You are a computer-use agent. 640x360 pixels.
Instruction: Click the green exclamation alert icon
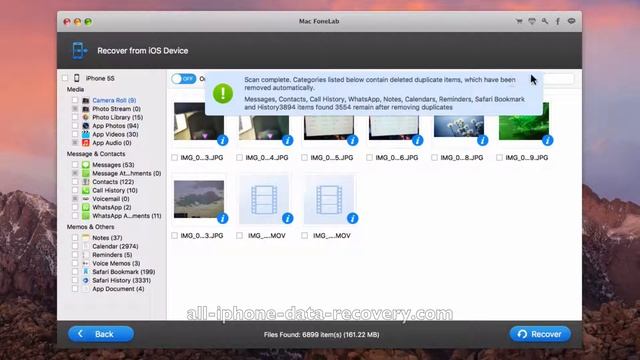(223, 93)
